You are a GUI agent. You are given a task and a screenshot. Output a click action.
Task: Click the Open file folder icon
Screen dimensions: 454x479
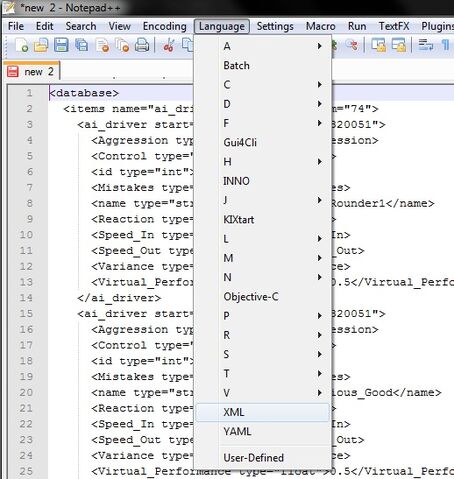coord(41,45)
